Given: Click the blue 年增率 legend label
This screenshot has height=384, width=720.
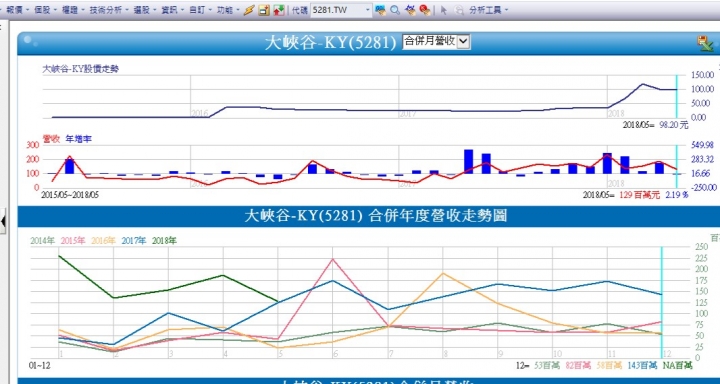Looking at the screenshot, I should pyautogui.click(x=79, y=139).
